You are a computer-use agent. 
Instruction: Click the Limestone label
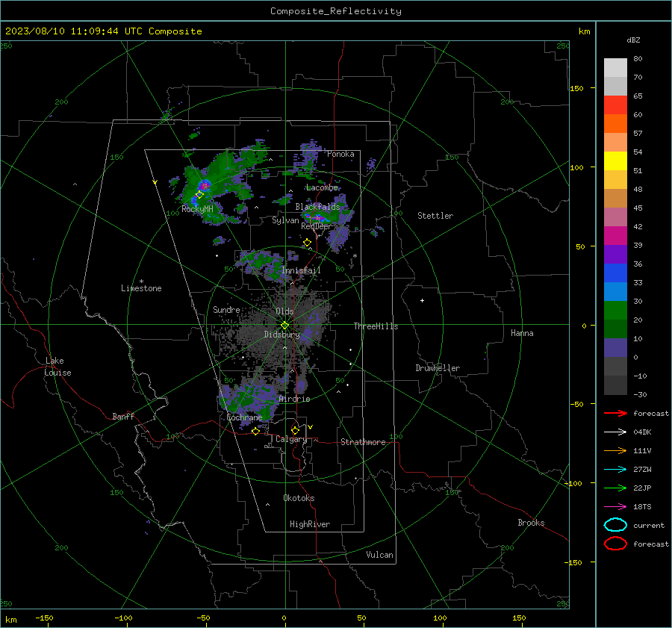(141, 288)
